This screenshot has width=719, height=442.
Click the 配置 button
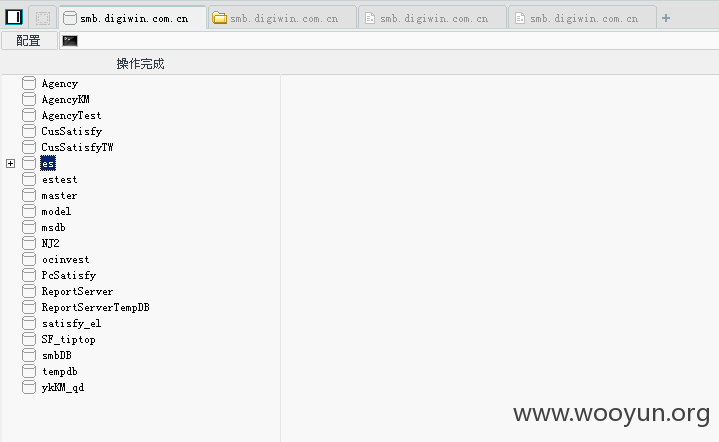coord(28,41)
